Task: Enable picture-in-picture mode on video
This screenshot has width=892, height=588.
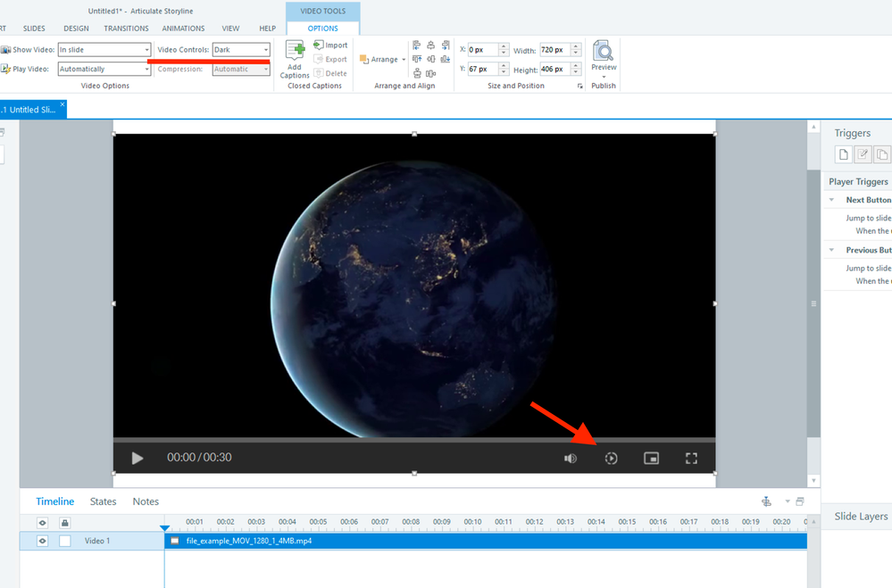Action: point(651,458)
